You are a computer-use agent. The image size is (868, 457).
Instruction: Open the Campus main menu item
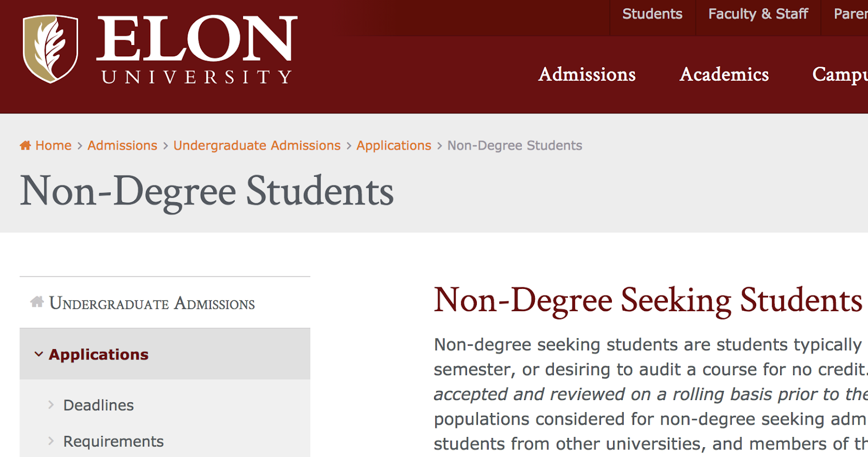click(839, 74)
